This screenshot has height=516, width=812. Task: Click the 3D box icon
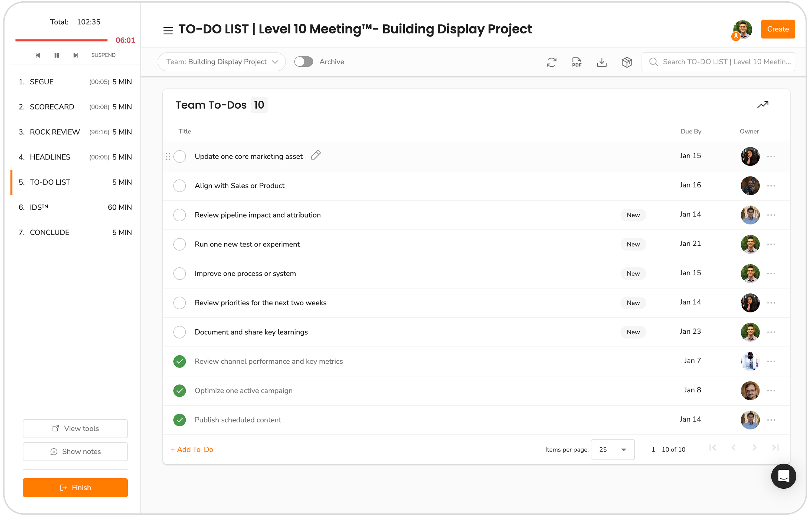click(627, 62)
